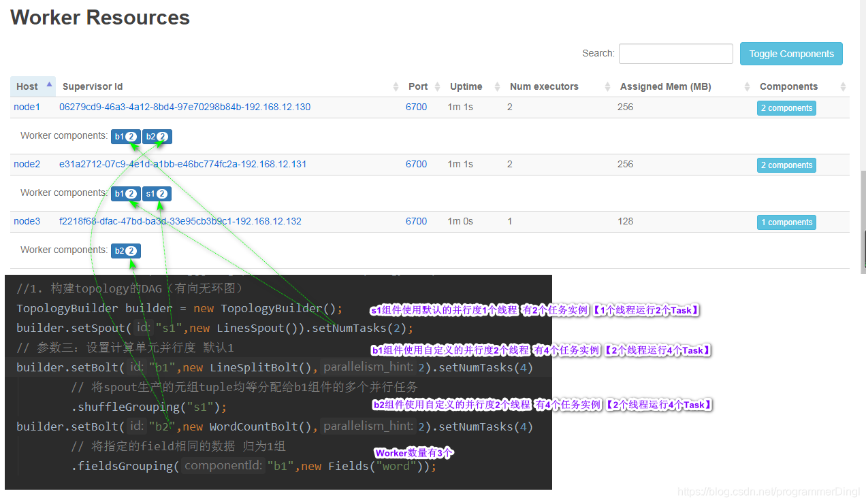866x504 pixels.
Task: Toggle node1's 2 components button
Action: [x=786, y=108]
